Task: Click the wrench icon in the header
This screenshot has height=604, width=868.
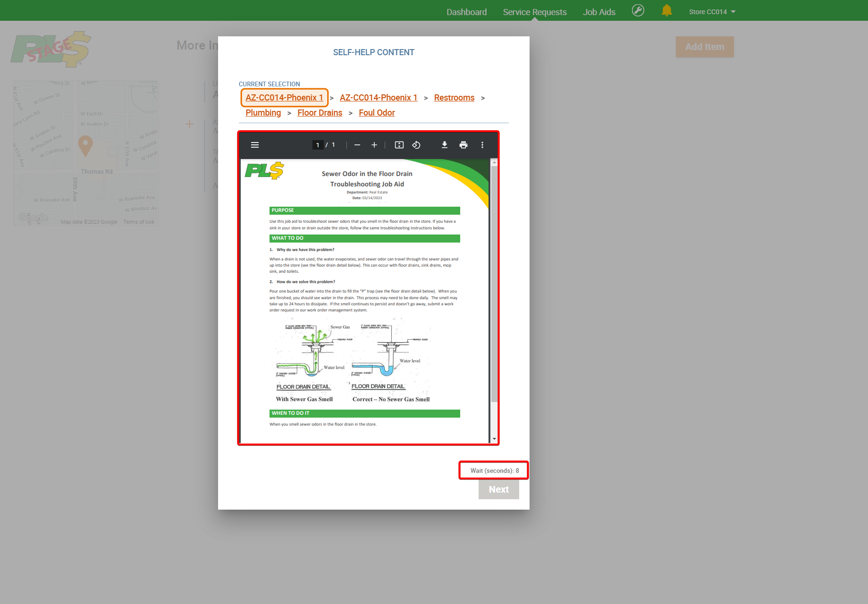Action: click(638, 10)
